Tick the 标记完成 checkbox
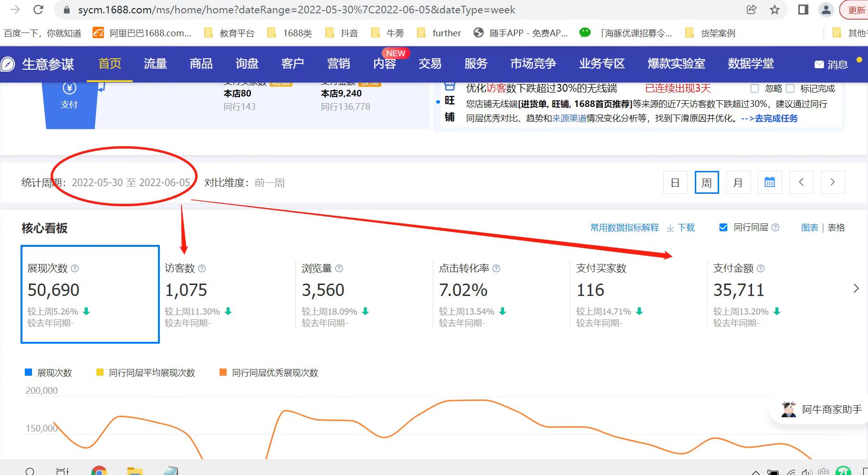Screen dimensions: 868x475 click(x=790, y=88)
